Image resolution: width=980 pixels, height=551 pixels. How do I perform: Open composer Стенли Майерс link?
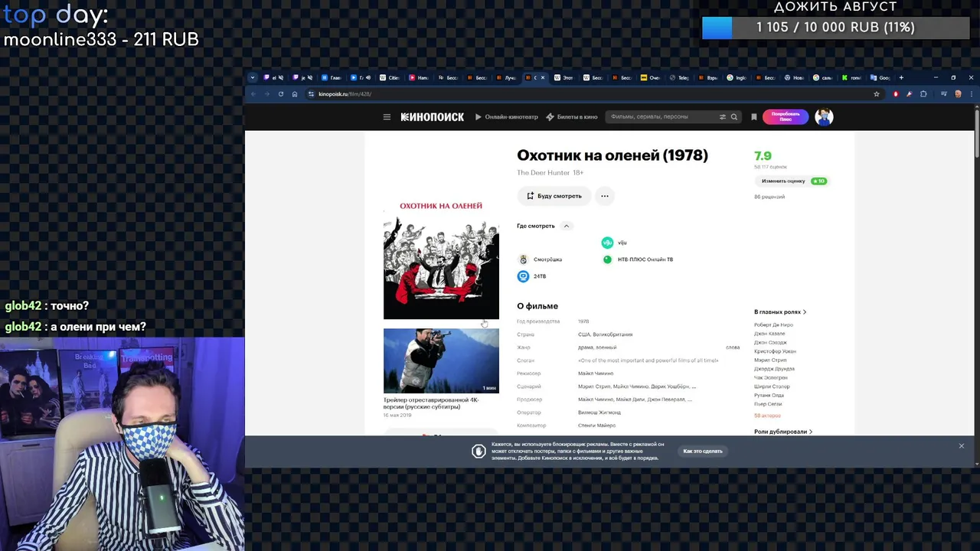pos(596,425)
